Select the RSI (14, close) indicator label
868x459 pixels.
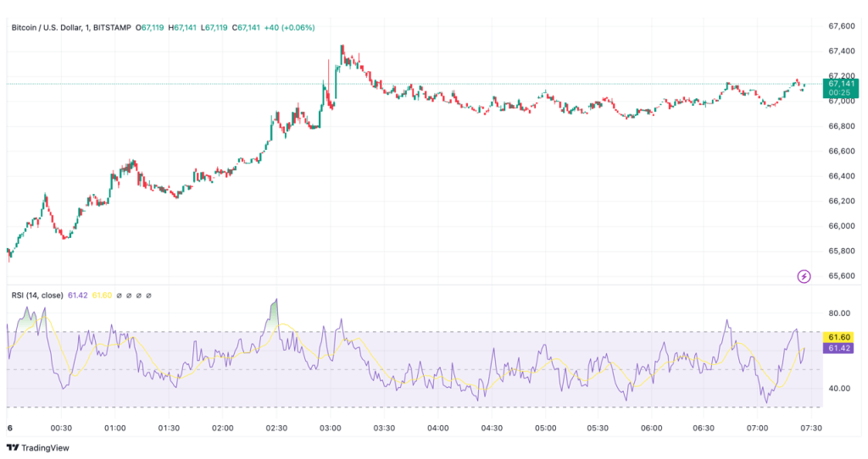(x=37, y=296)
